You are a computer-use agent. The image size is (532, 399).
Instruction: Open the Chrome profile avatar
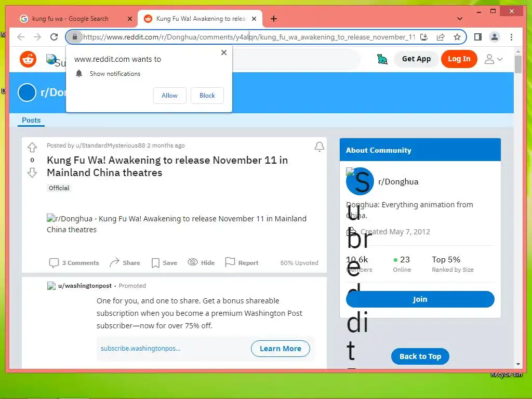click(495, 37)
